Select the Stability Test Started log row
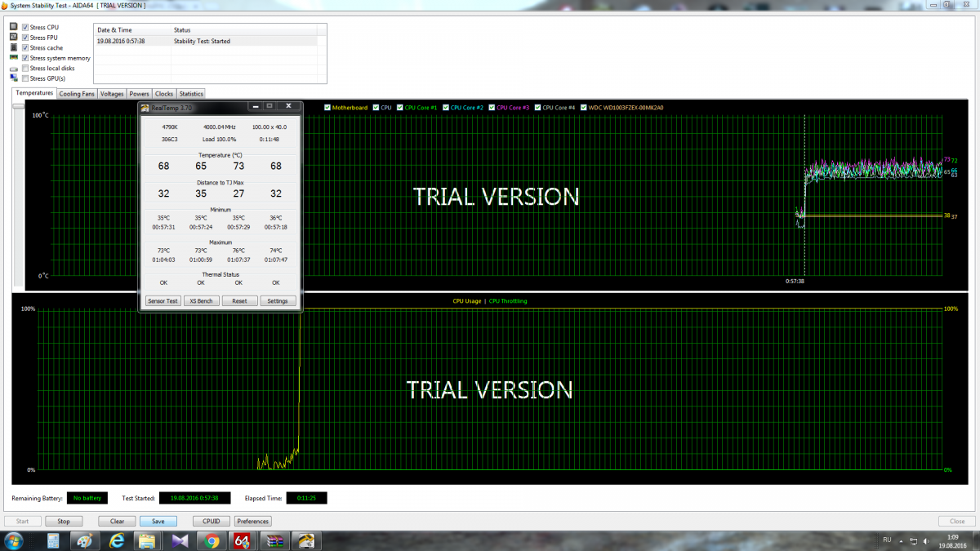The image size is (980, 551). tap(209, 40)
